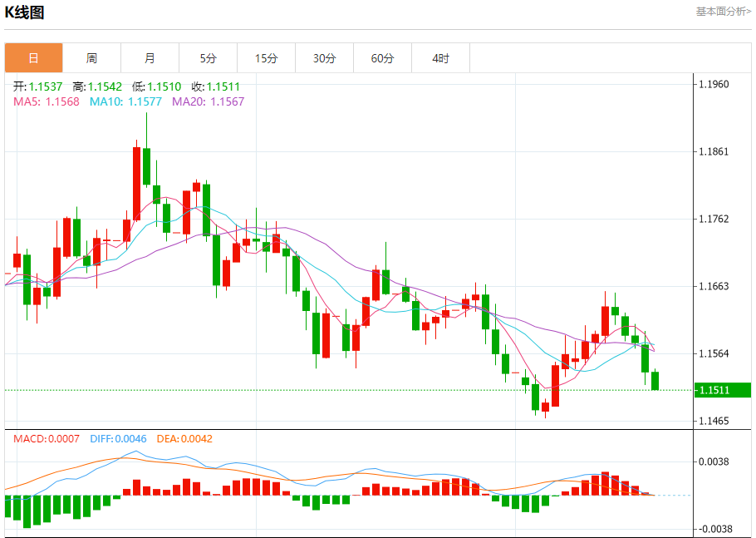This screenshot has width=756, height=538.
Task: Click the last green candlestick on the chart
Action: (x=655, y=381)
